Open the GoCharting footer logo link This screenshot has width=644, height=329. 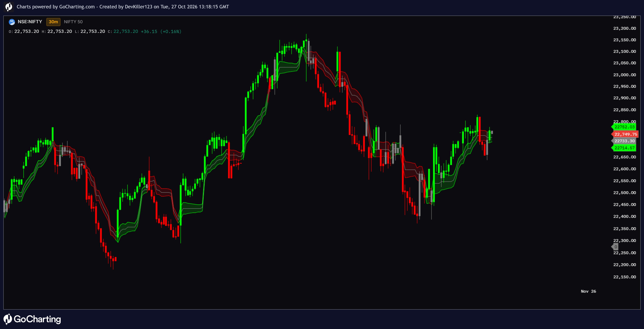tap(32, 319)
